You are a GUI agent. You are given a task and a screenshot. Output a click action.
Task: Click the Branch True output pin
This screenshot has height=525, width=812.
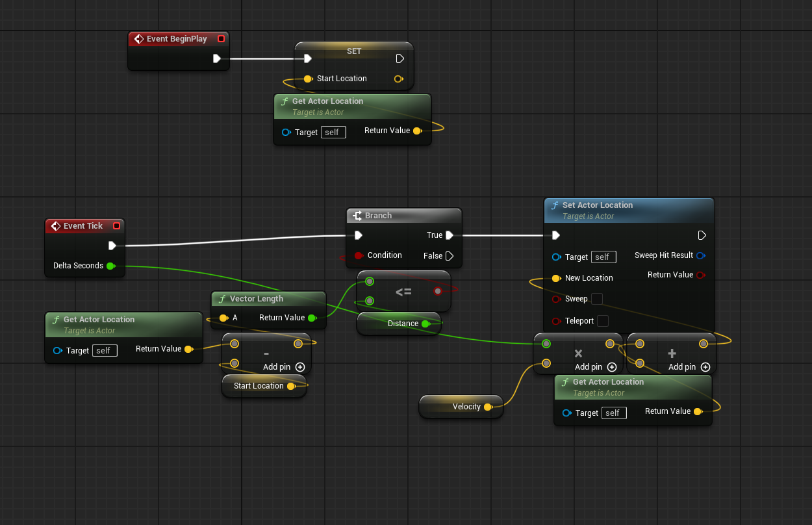pyautogui.click(x=450, y=235)
